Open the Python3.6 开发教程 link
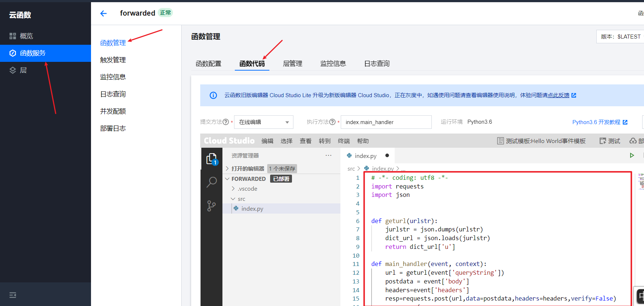The height and width of the screenshot is (306, 644). click(600, 122)
